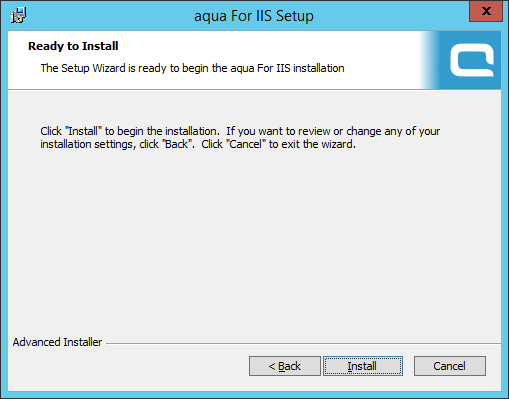Select the 'Ready to Install' heading
This screenshot has width=509, height=399.
tap(73, 46)
